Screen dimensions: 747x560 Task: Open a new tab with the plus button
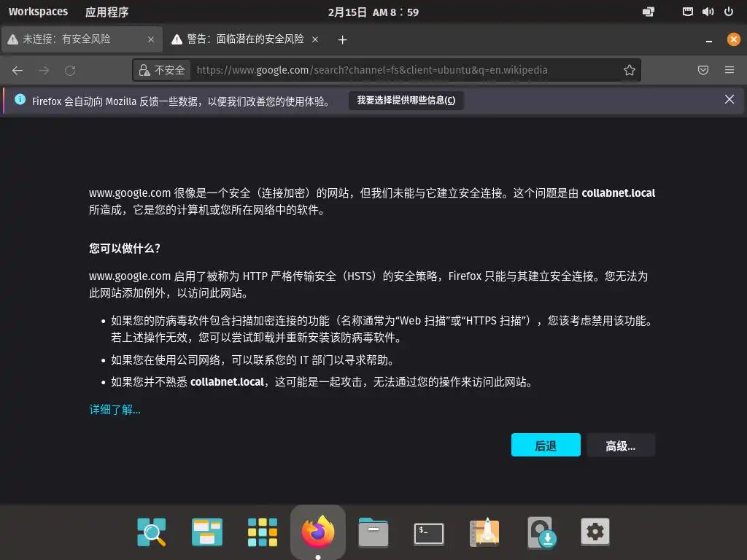[x=342, y=40]
